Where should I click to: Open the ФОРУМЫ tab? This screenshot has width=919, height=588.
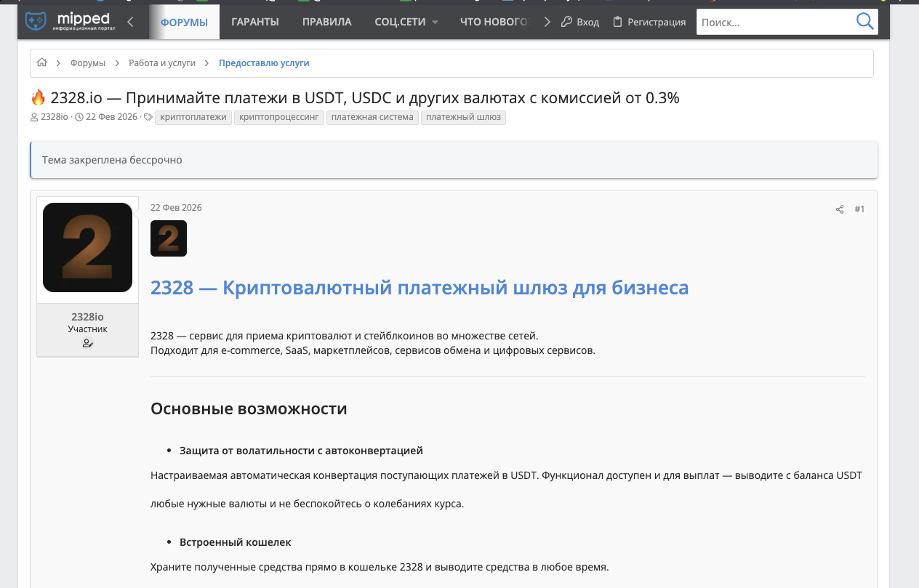point(184,22)
